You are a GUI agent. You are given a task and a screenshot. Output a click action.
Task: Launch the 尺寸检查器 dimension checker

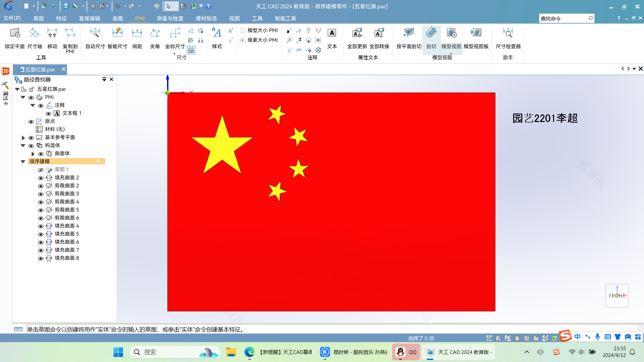[x=508, y=38]
